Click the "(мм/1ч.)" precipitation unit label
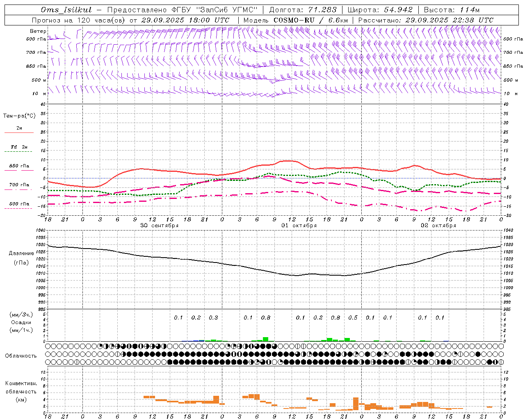This screenshot has width=525, height=420. tap(21, 330)
